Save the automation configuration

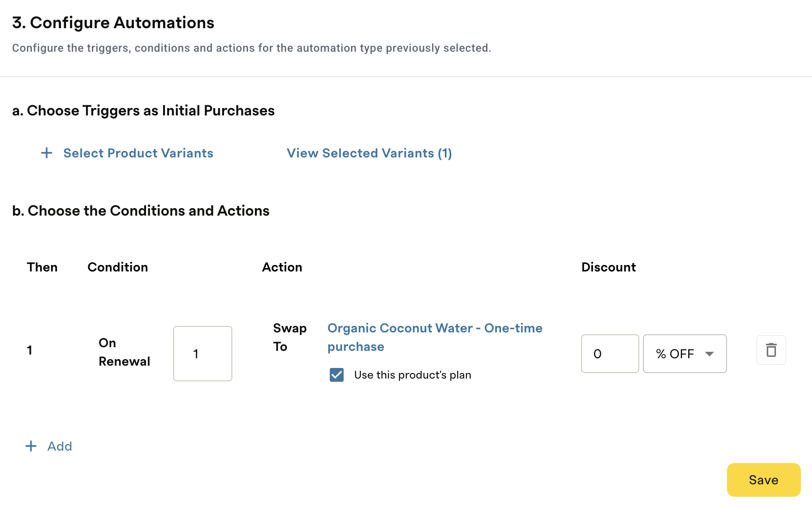(764, 480)
